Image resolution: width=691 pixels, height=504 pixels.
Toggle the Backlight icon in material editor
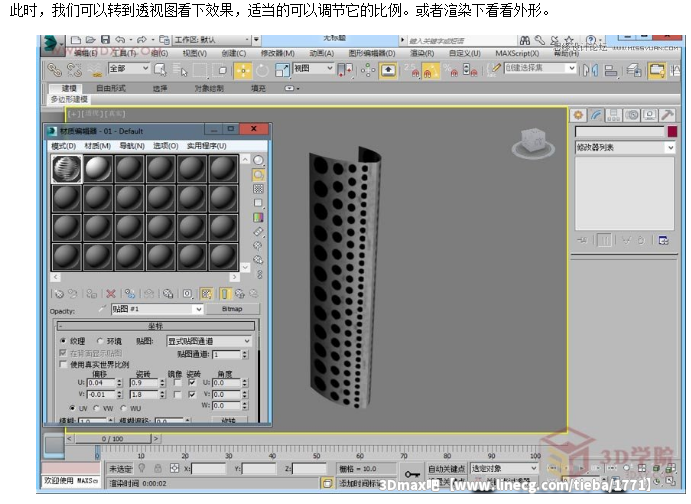pyautogui.click(x=258, y=175)
